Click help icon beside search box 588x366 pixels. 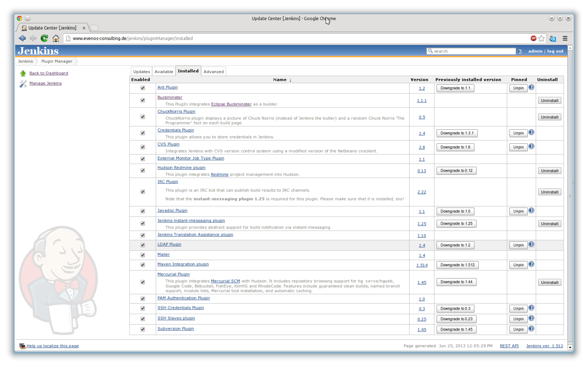[x=520, y=51]
